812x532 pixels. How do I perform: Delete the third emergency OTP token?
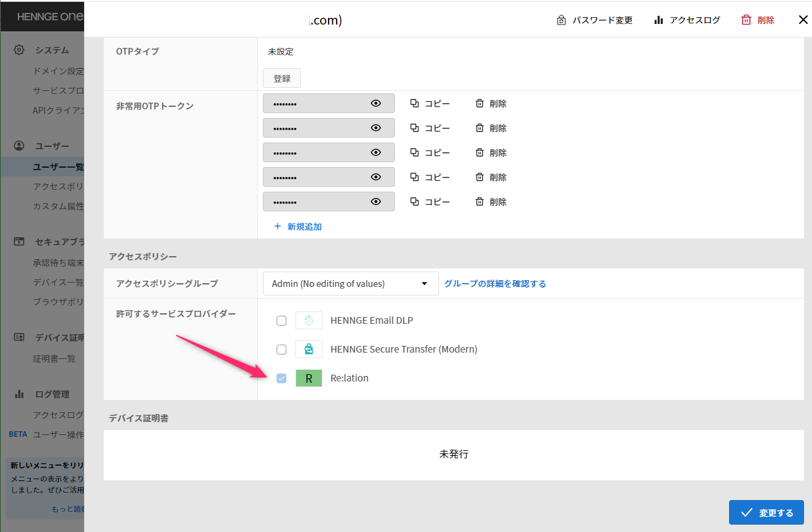point(491,153)
